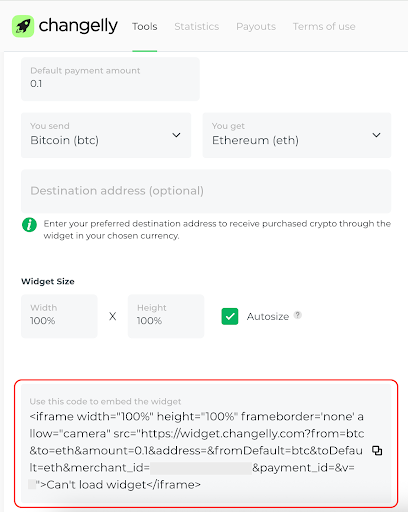
Task: Open the Payouts tab
Action: click(x=256, y=26)
